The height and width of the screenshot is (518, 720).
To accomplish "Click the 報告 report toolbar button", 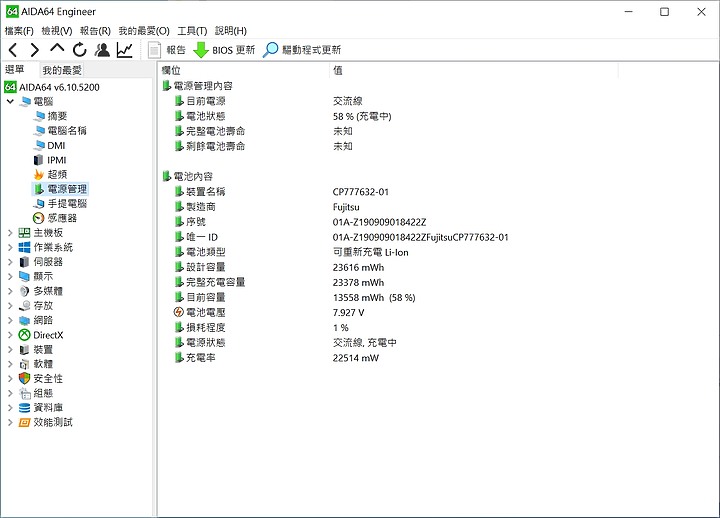I will [x=166, y=50].
